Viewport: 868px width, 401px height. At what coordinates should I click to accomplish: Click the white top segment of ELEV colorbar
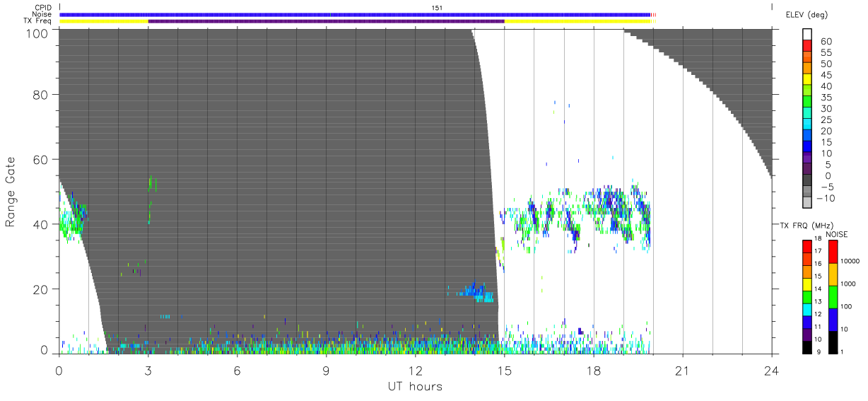pos(807,34)
